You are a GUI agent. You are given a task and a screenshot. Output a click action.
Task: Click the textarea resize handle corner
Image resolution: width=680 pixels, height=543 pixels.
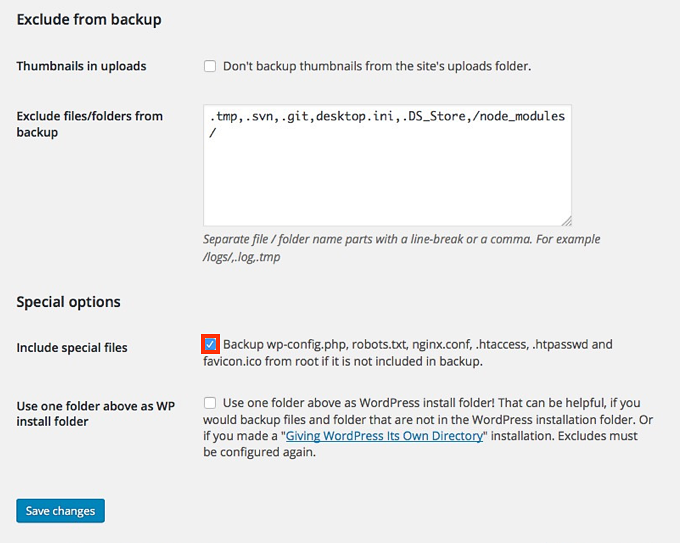point(566,220)
